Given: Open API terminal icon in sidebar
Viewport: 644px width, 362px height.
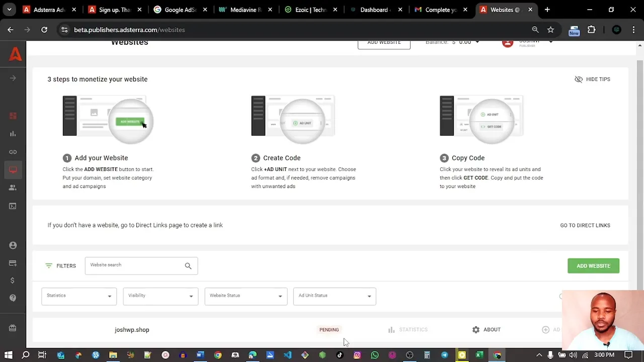Looking at the screenshot, I should point(13,206).
